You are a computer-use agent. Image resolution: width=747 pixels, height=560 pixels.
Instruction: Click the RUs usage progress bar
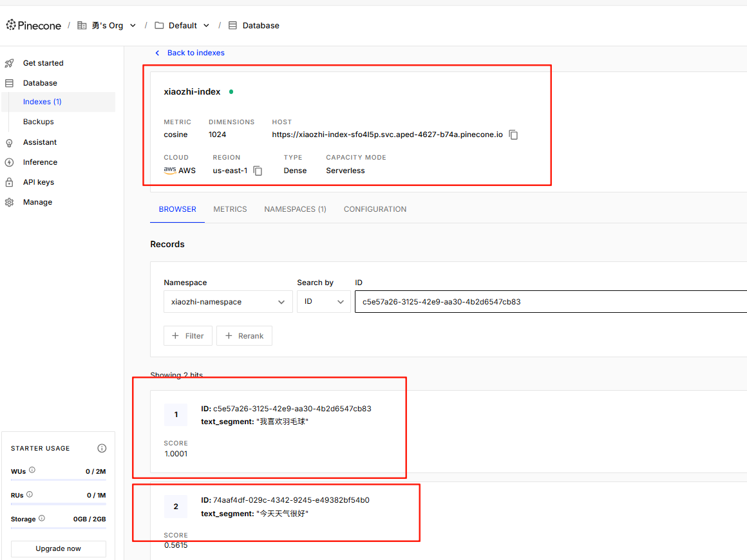pos(58,503)
